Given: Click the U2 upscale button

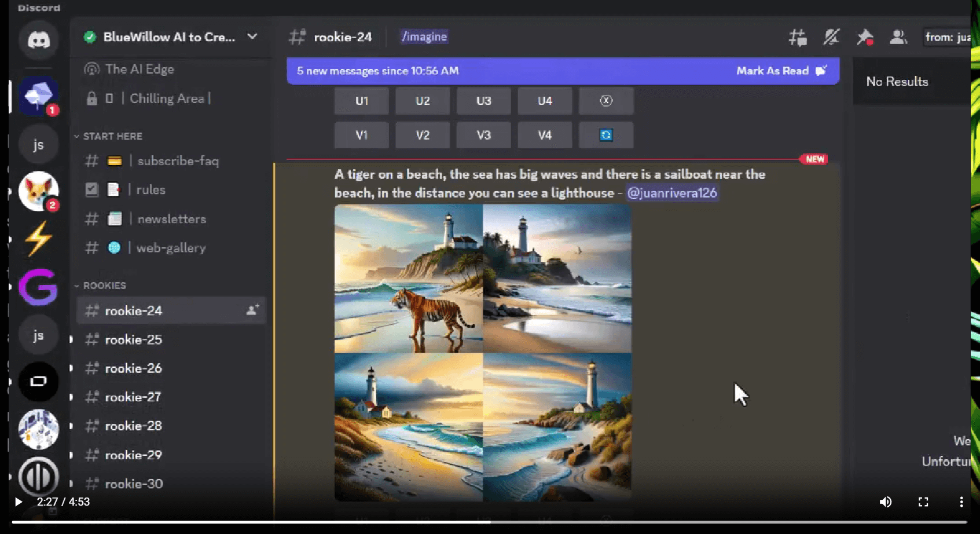Looking at the screenshot, I should tap(423, 101).
